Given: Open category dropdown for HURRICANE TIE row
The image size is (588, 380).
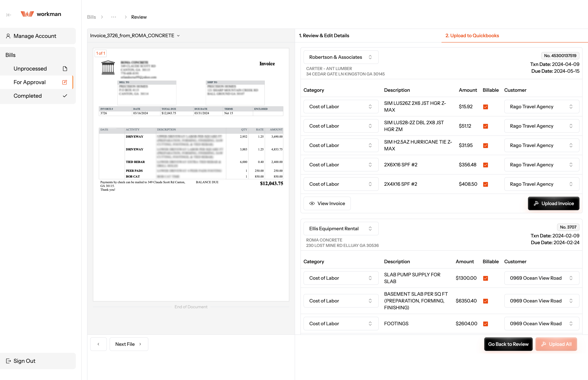Looking at the screenshot, I should coord(341,145).
